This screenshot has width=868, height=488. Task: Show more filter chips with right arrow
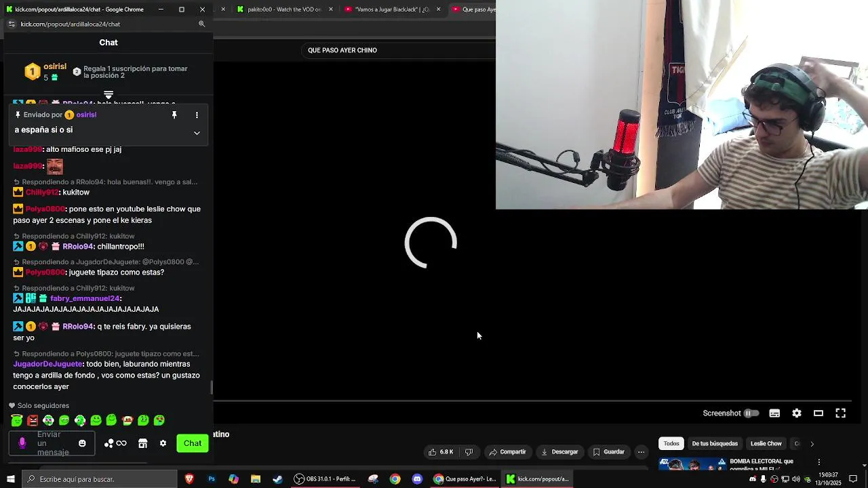(812, 444)
